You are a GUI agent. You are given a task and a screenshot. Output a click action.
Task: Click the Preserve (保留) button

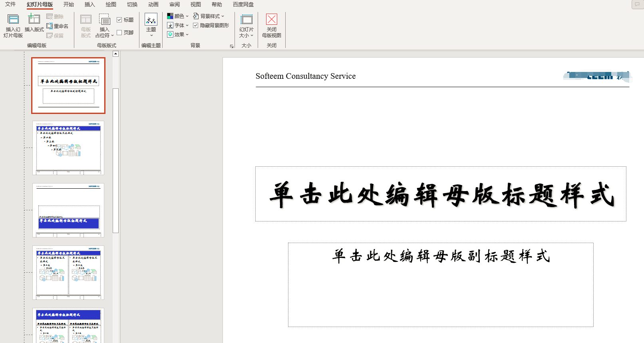tap(55, 36)
